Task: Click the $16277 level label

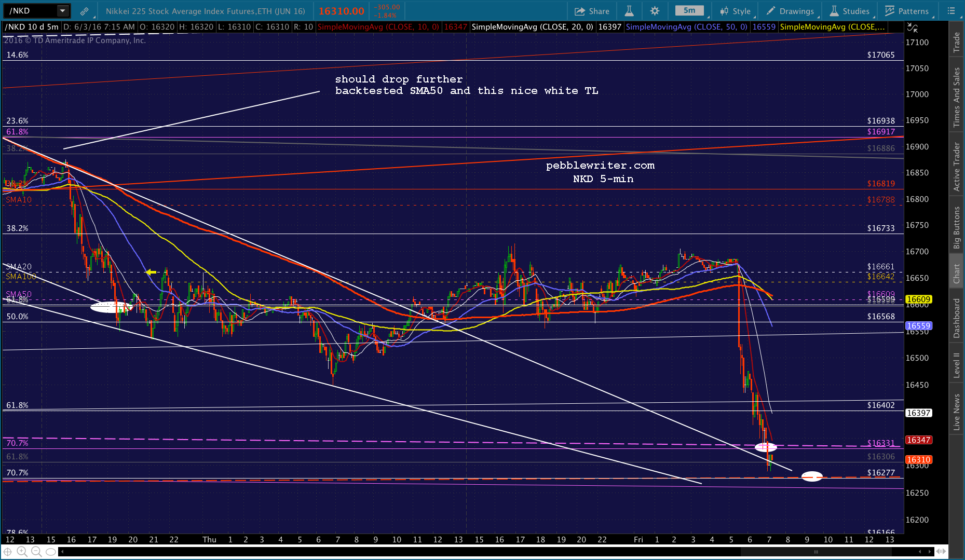Action: point(881,473)
